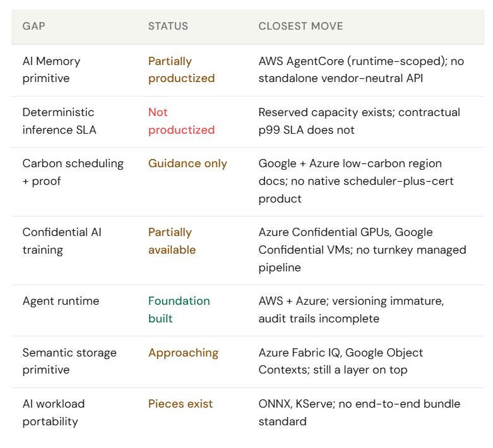Select the Agent runtime row label
Image resolution: width=493 pixels, height=448 pixels.
61,301
